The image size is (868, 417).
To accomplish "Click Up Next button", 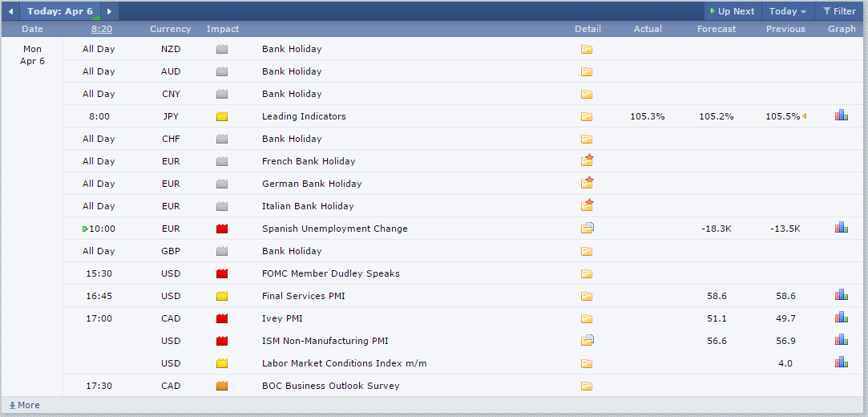I will (x=733, y=11).
